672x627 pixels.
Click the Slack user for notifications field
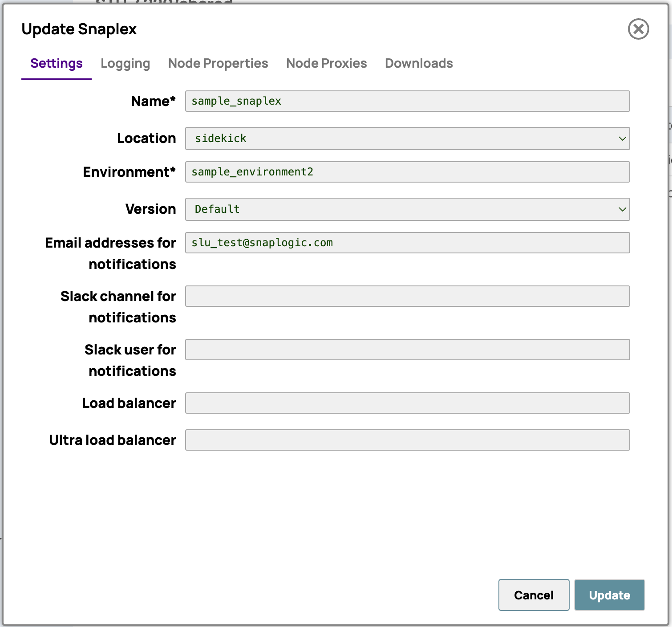407,350
